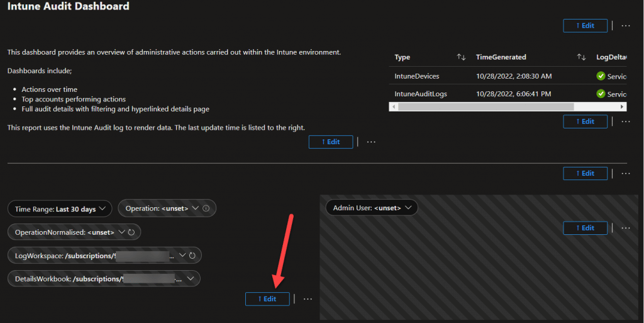Click left arrow of table horizontal scrollbar
This screenshot has height=323, width=644.
pos(394,107)
